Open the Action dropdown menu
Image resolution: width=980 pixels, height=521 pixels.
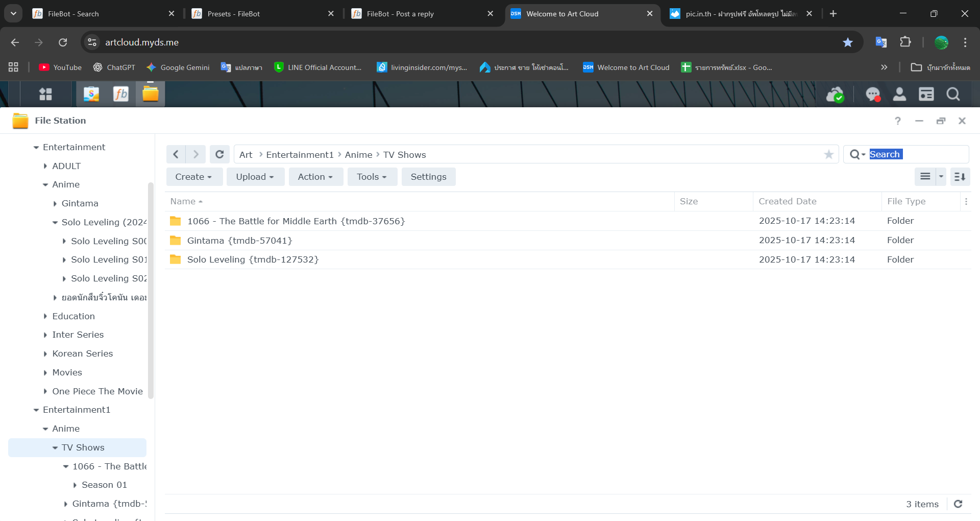coord(315,177)
